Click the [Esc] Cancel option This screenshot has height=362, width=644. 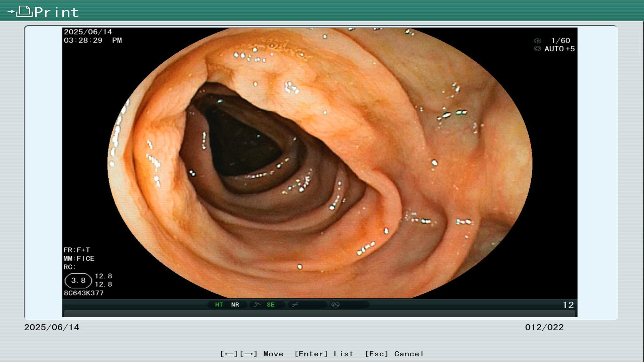click(x=394, y=354)
